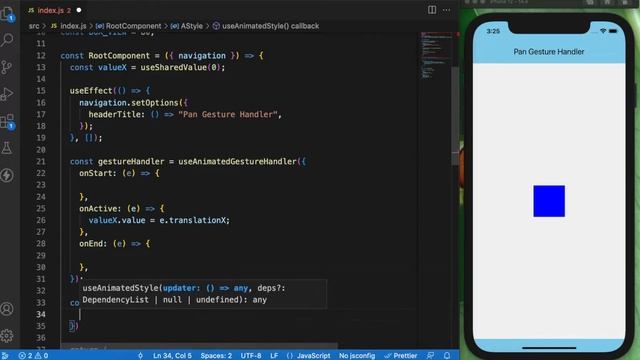Click useEffect on line 15
Viewport: 640px width, 360px height.
tap(91, 91)
